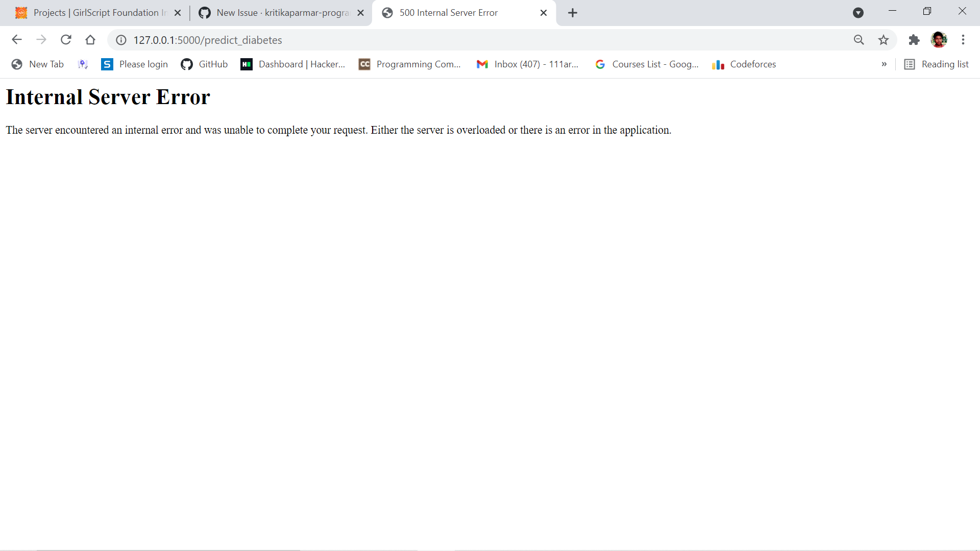Toggle bookmark star for this page
The height and width of the screenshot is (551, 980).
[x=884, y=40]
